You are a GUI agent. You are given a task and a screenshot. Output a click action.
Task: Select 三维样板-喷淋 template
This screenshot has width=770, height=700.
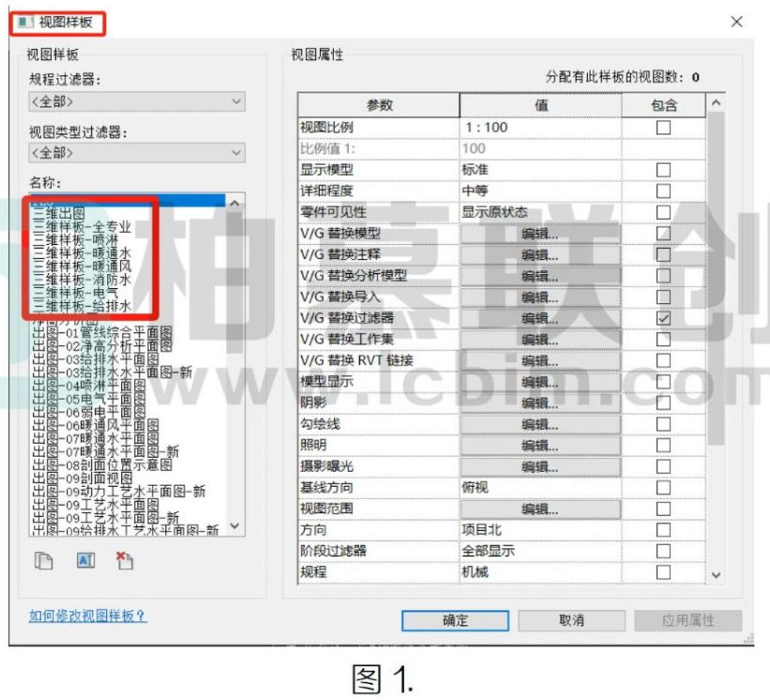point(75,240)
